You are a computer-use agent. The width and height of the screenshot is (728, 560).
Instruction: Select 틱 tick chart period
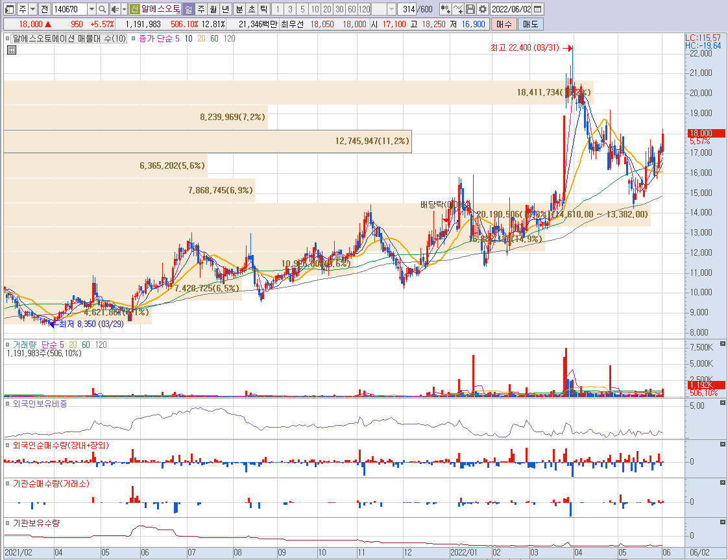(x=263, y=9)
